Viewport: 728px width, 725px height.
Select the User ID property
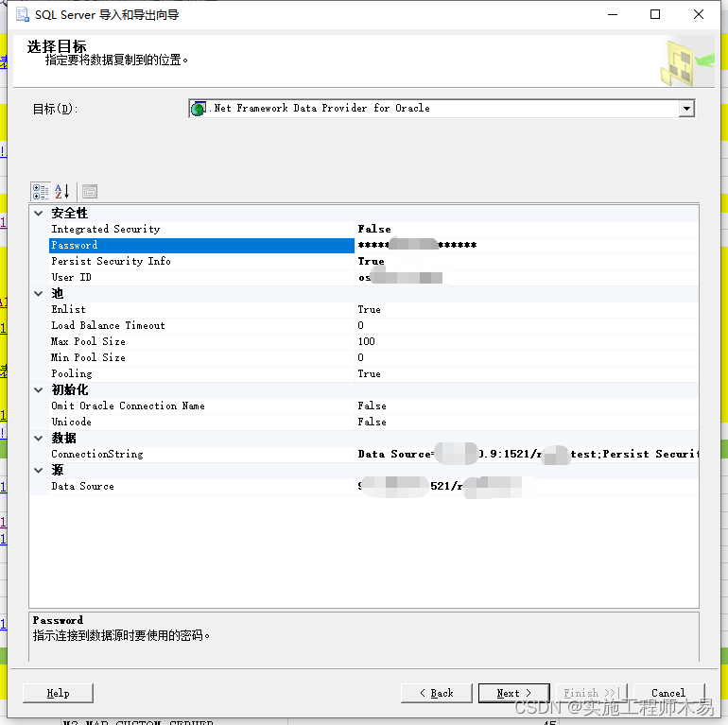coord(201,277)
